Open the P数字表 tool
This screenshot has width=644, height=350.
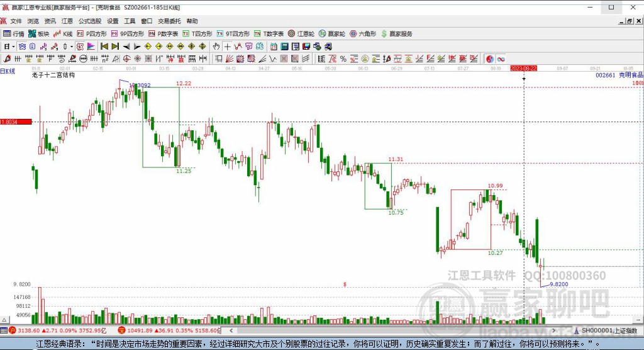(163, 34)
